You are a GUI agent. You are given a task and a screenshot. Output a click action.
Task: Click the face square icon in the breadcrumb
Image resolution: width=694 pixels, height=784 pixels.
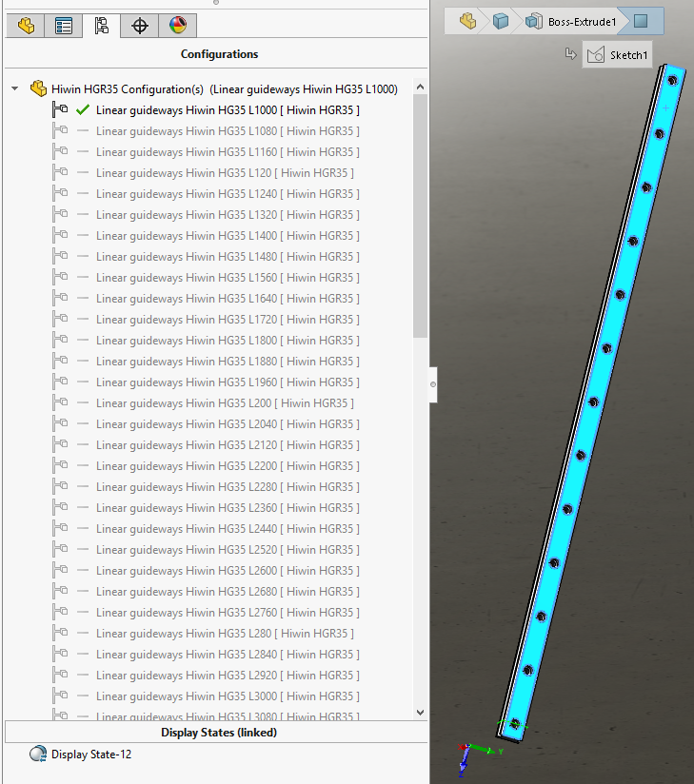tap(641, 21)
